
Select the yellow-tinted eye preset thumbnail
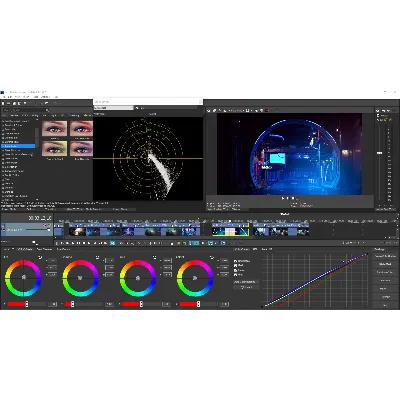click(x=54, y=148)
